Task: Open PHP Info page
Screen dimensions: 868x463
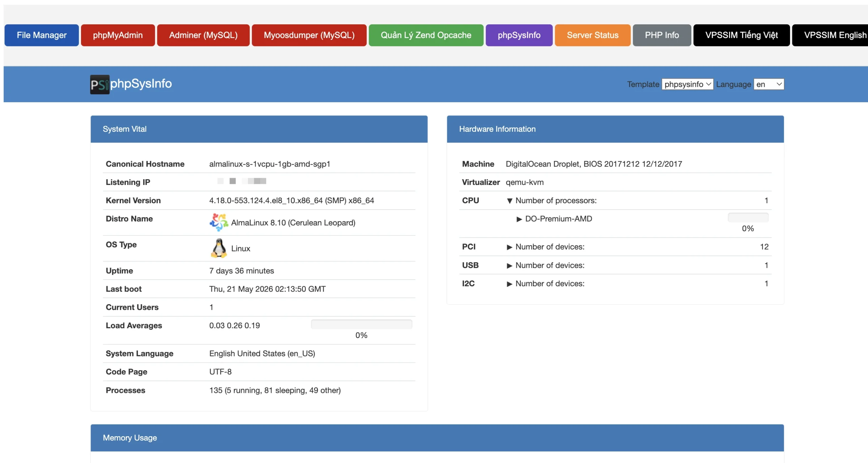Action: [x=662, y=35]
